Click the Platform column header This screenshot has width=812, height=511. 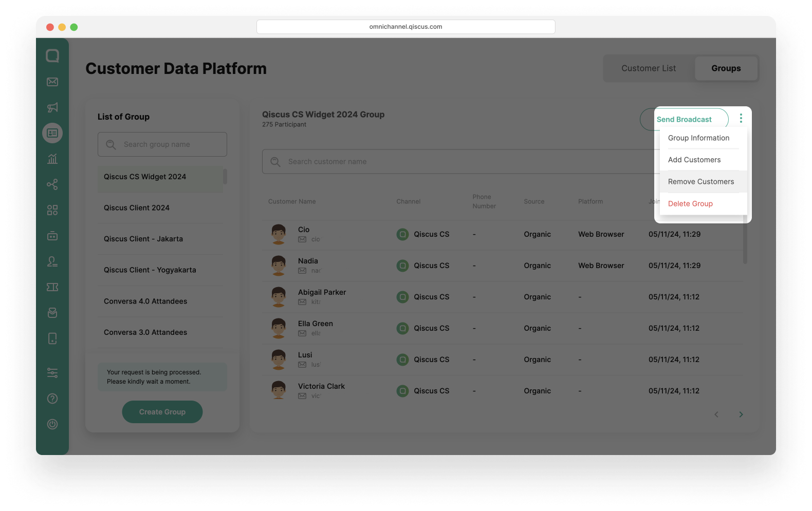590,202
